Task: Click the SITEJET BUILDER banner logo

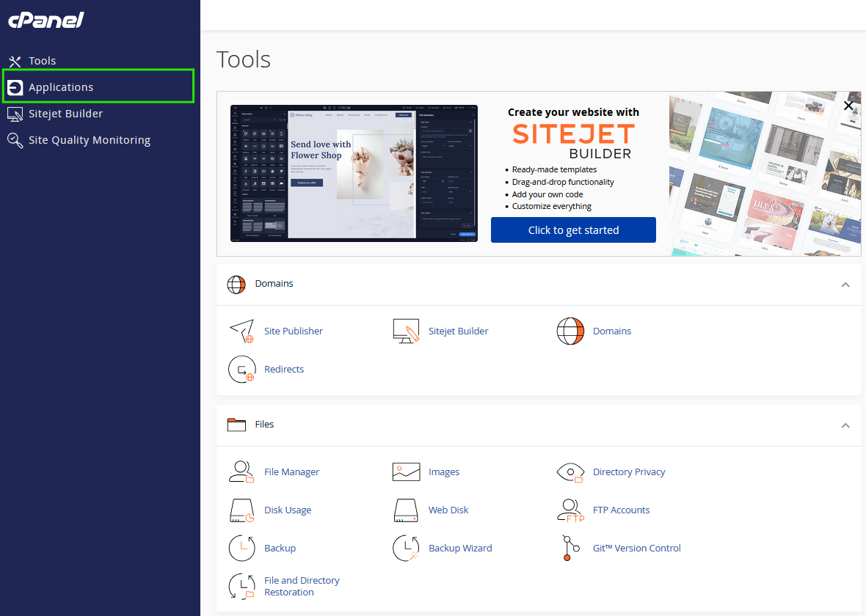Action: 573,142
